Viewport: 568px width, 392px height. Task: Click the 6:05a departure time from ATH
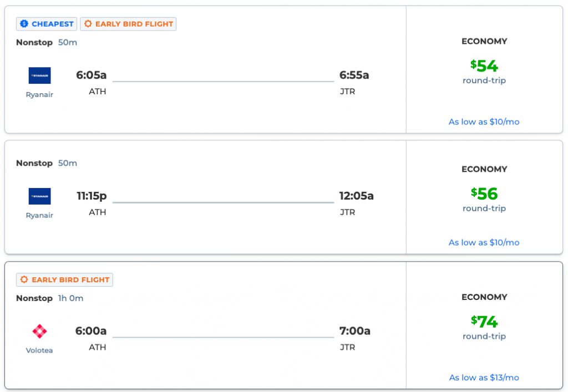[92, 75]
